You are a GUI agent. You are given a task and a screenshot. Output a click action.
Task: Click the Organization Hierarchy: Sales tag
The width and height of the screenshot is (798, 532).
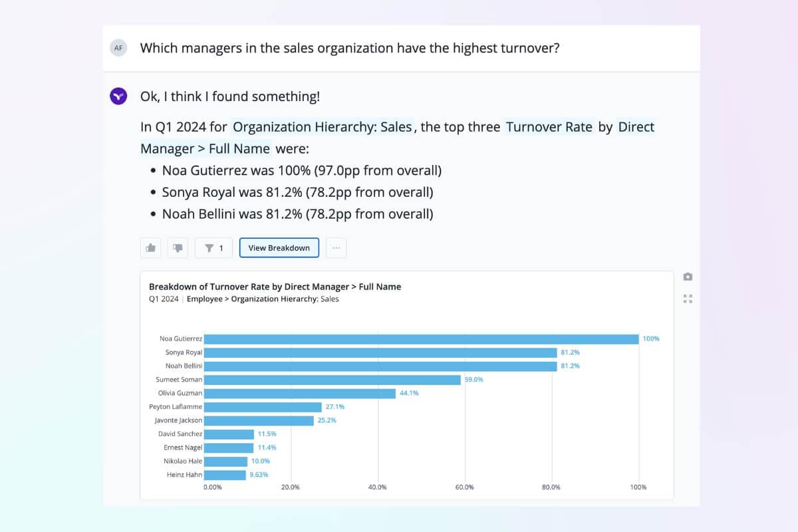tap(323, 126)
